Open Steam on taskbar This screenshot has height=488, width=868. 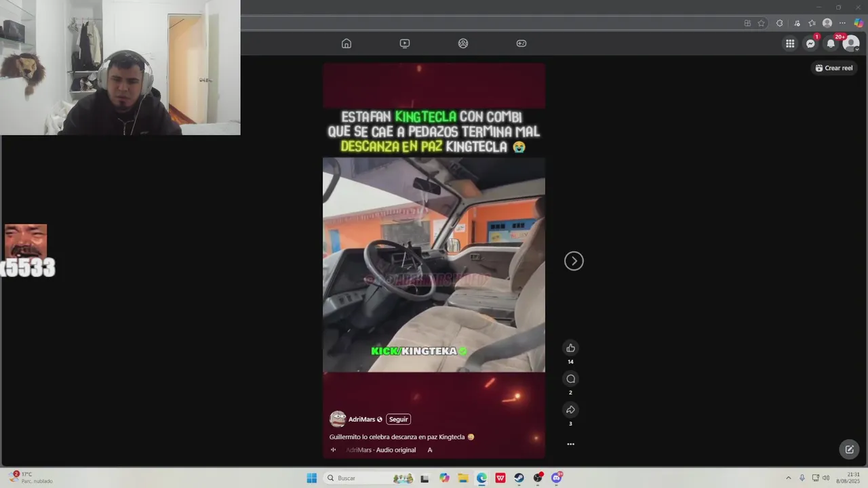[519, 478]
